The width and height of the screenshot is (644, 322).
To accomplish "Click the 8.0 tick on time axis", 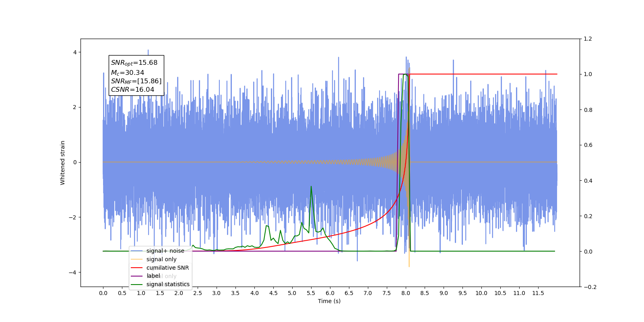I will click(406, 293).
